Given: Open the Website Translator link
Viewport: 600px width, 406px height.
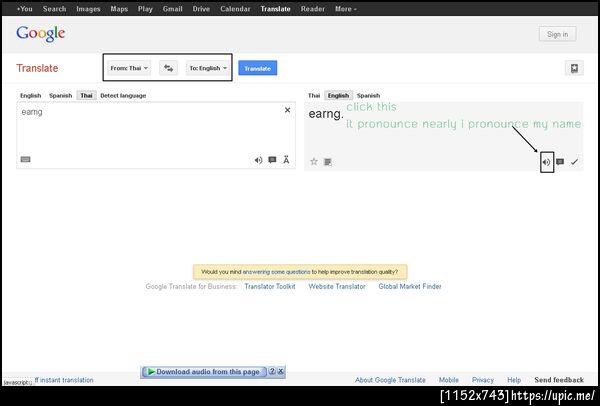Looking at the screenshot, I should [337, 286].
